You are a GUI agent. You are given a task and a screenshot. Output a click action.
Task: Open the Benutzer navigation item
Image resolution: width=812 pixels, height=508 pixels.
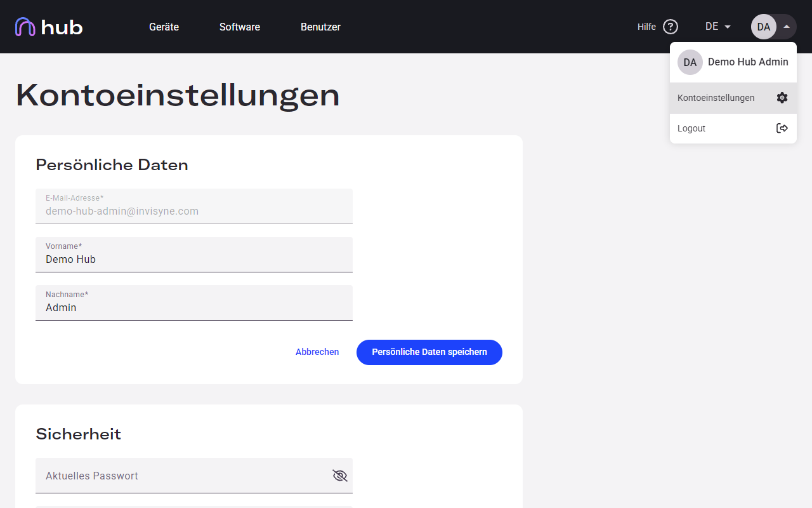[320, 27]
